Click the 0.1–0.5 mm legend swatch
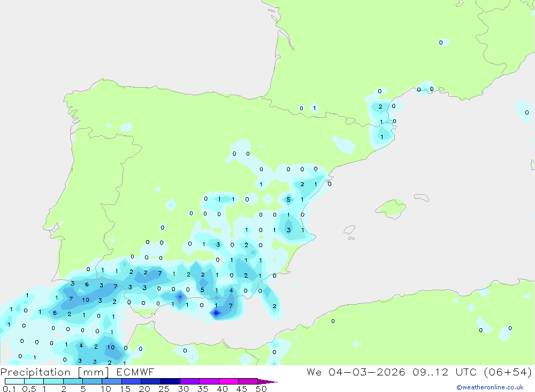This screenshot has width=535, height=392. click(x=14, y=381)
